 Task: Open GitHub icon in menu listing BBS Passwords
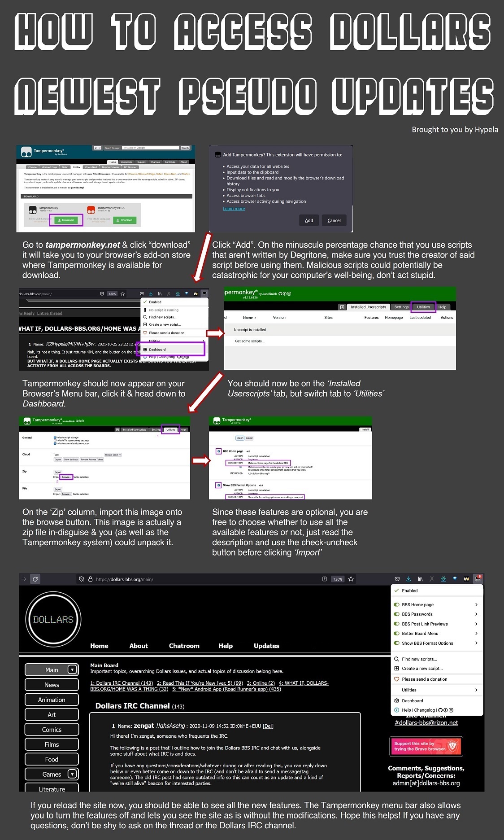[440, 710]
